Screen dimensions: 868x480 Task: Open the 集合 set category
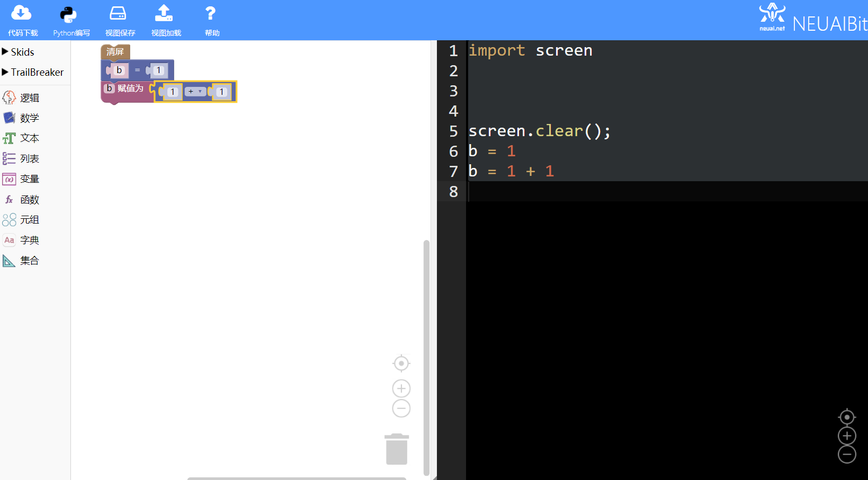pyautogui.click(x=21, y=261)
